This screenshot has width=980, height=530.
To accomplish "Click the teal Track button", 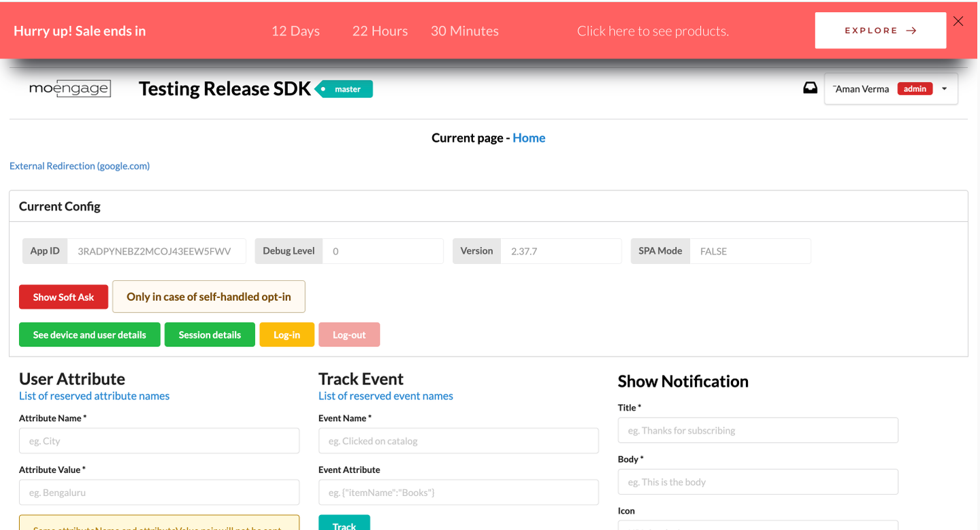I will [344, 524].
